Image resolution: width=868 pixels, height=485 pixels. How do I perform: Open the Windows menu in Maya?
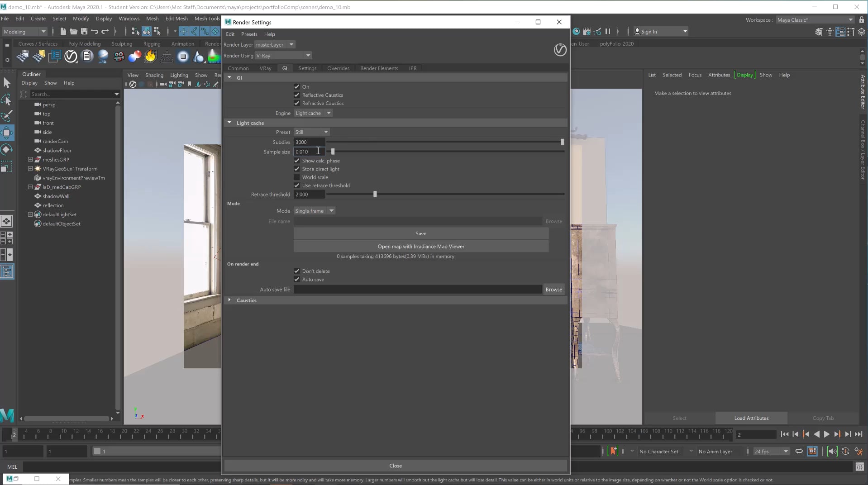(x=129, y=19)
